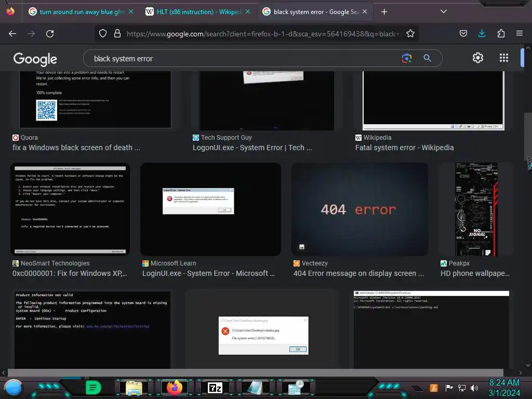The image size is (532, 399).
Task: Close the 'turn around run away' tab
Action: pos(131,11)
